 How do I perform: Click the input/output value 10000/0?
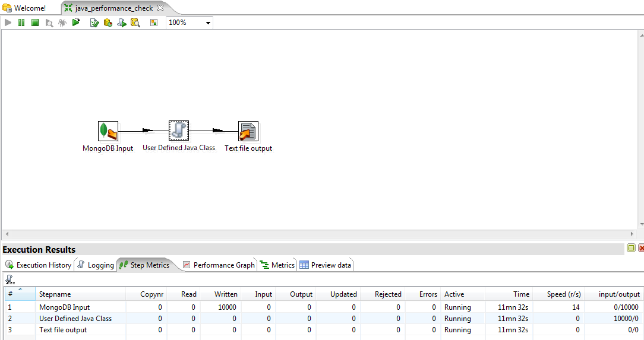coord(626,318)
